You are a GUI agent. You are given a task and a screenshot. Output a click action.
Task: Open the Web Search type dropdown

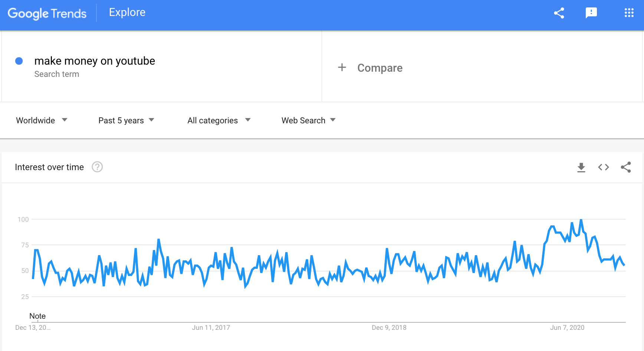(x=308, y=120)
